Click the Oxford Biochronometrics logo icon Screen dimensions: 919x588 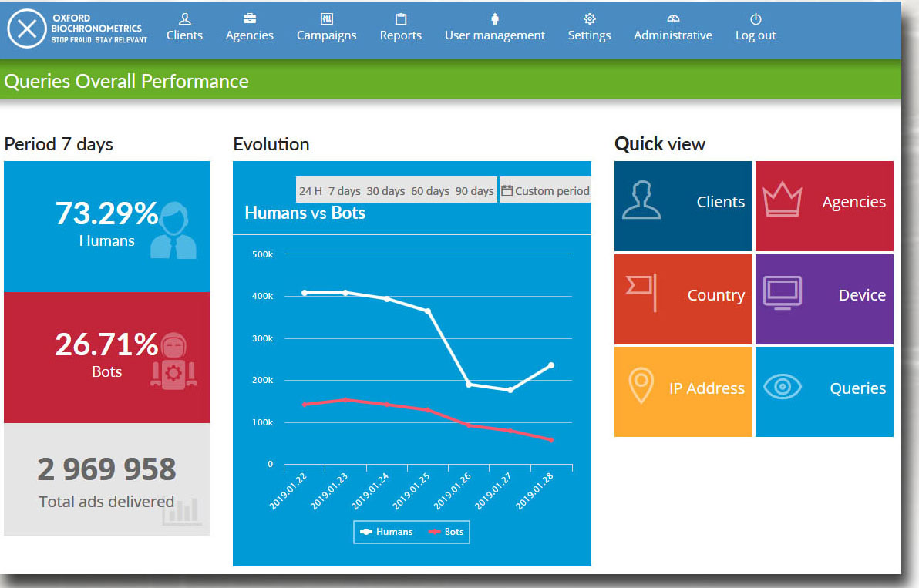(27, 29)
